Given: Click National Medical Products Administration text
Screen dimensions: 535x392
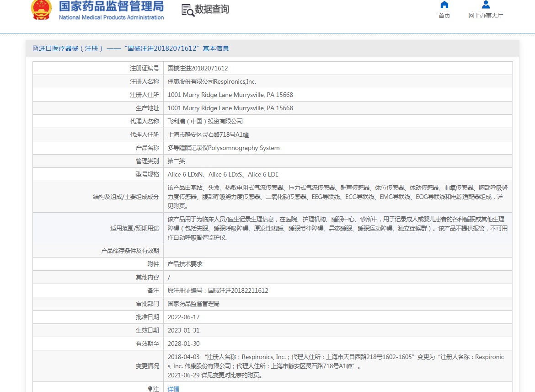Looking at the screenshot, I should coord(111,17).
